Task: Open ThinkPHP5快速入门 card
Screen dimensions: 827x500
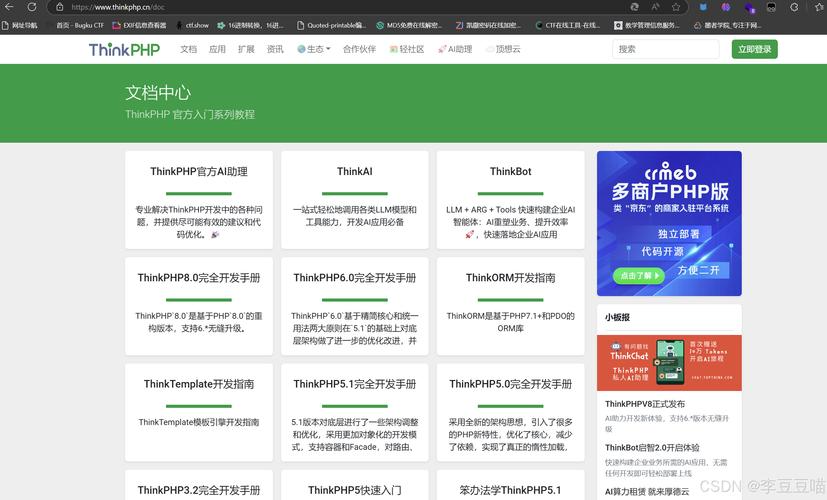Action: coord(355,485)
